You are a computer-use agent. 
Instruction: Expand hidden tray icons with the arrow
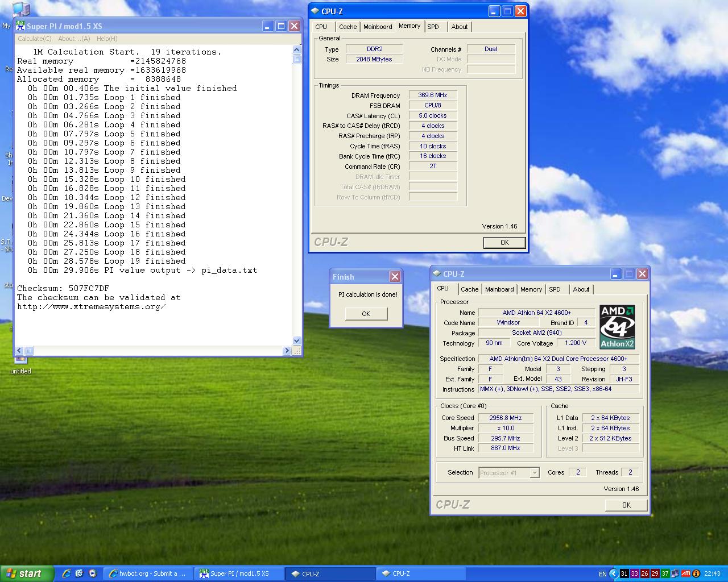(x=613, y=574)
